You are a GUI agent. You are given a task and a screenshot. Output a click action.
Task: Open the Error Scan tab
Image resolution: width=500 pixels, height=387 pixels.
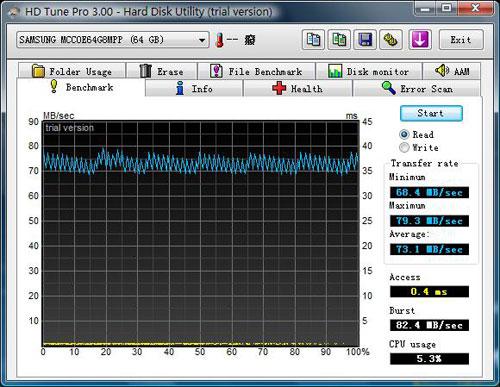pos(417,89)
